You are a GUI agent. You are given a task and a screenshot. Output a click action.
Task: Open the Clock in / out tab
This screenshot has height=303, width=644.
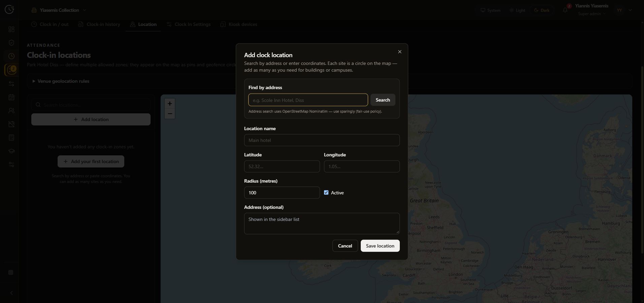(50, 24)
